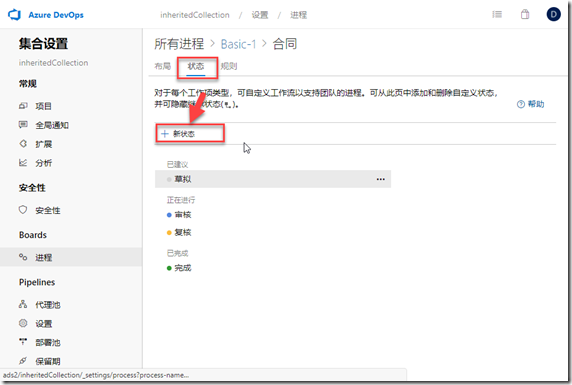Select 进程 under Boards
The image size is (572, 385).
[43, 258]
